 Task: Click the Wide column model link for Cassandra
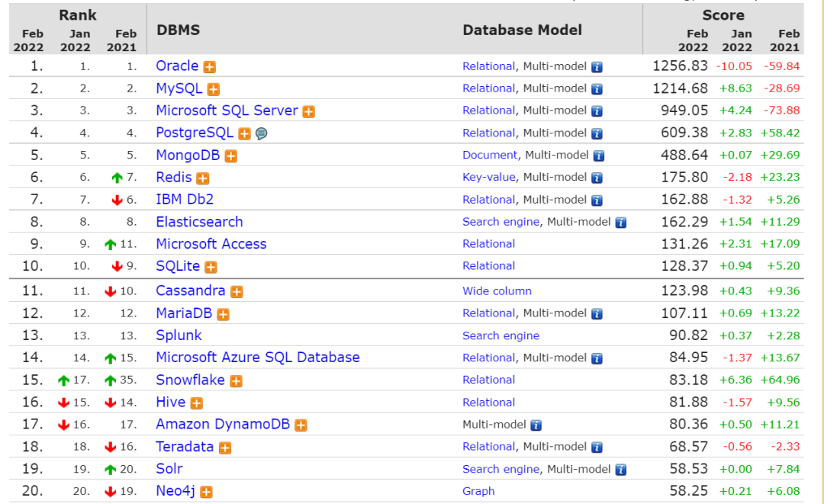pyautogui.click(x=497, y=291)
